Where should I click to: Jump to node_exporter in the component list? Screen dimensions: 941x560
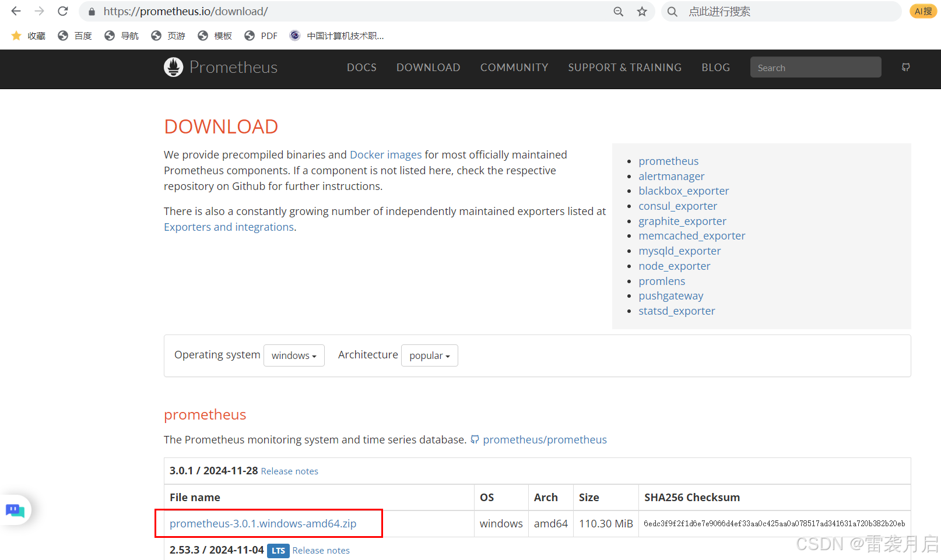(x=674, y=266)
